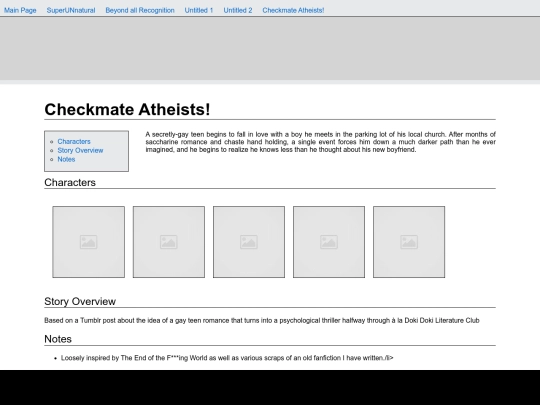The image size is (540, 405).
Task: Select the fourth character image placeholder
Action: coord(329,242)
